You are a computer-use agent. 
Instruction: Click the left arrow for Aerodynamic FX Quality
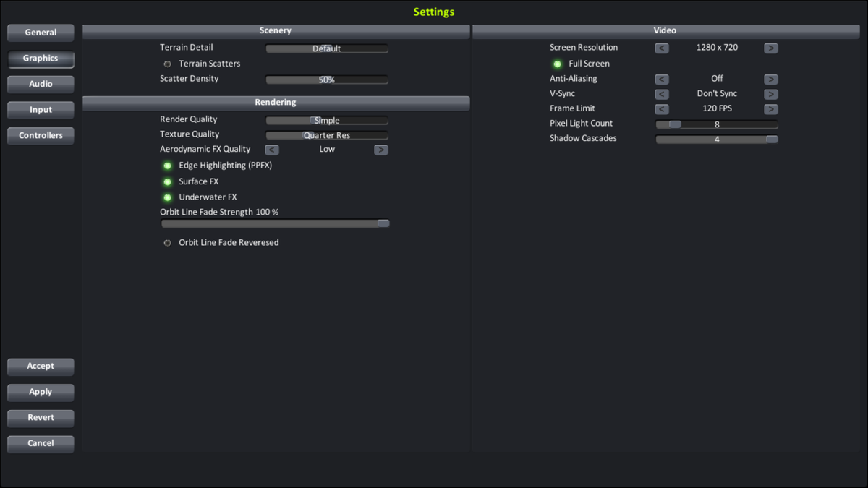click(272, 150)
